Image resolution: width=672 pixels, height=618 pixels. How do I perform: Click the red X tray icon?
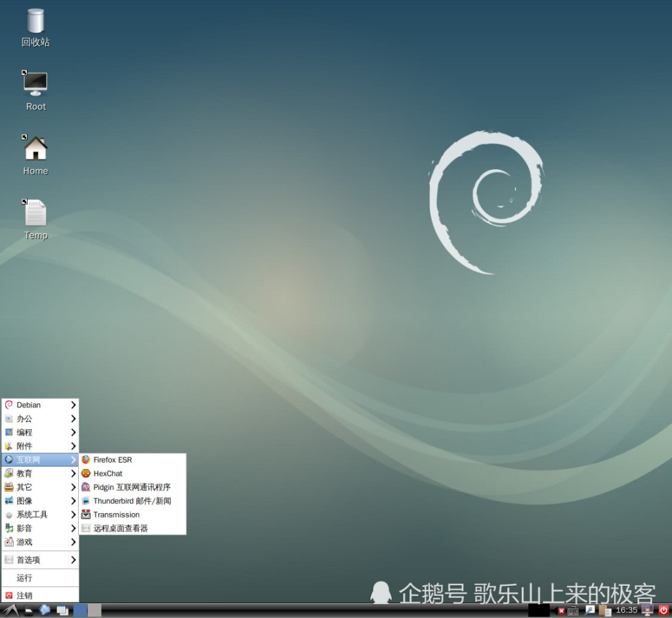coord(562,611)
